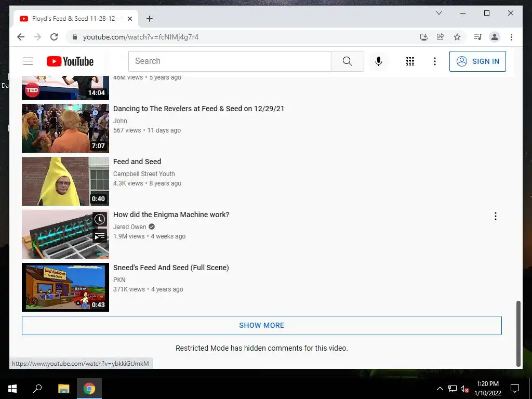Screen dimensions: 532x399
Task: Open YouTube settings three-dot menu
Action: [435, 61]
